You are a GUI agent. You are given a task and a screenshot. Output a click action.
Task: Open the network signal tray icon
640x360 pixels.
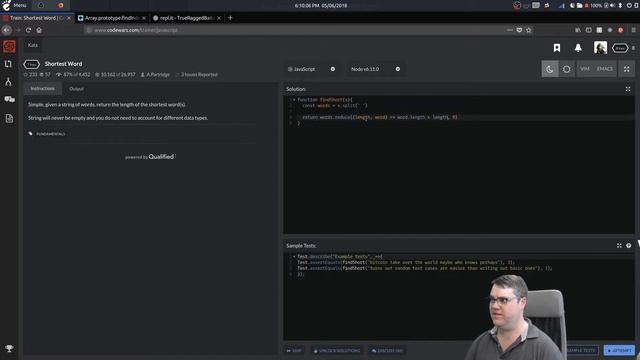pyautogui.click(x=562, y=5)
